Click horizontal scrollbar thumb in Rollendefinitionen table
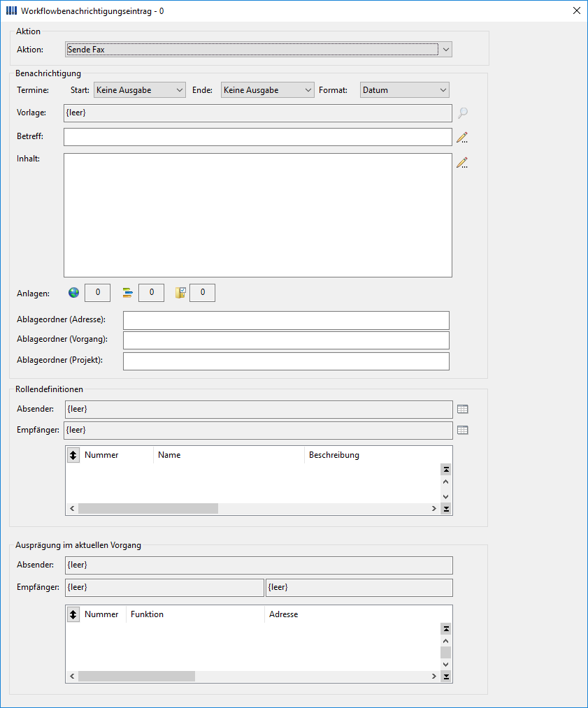 pos(148,509)
